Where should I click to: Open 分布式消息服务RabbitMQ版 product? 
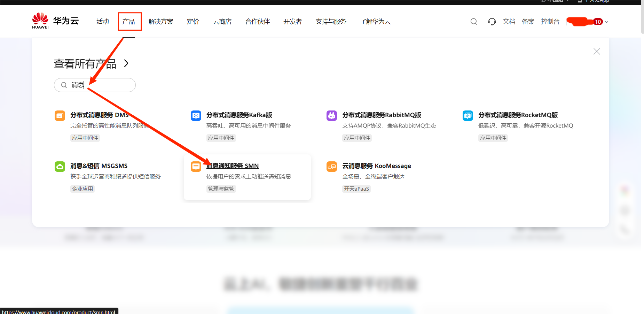(x=382, y=115)
